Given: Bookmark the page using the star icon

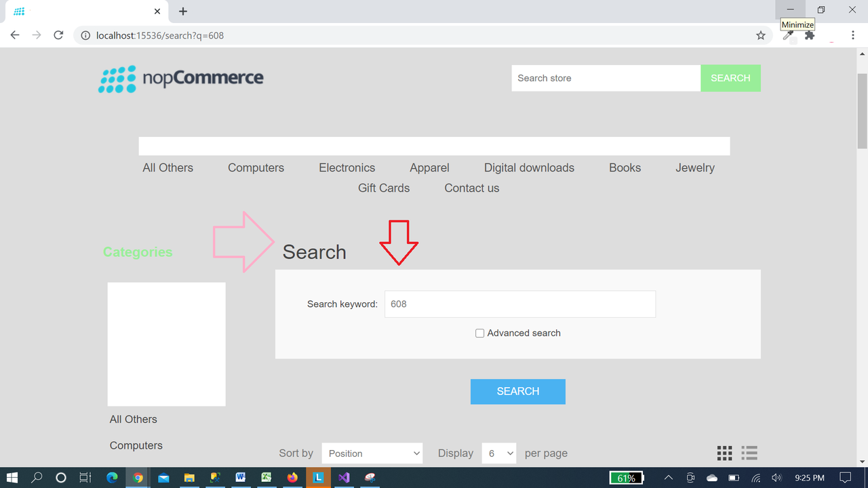Looking at the screenshot, I should (x=760, y=35).
